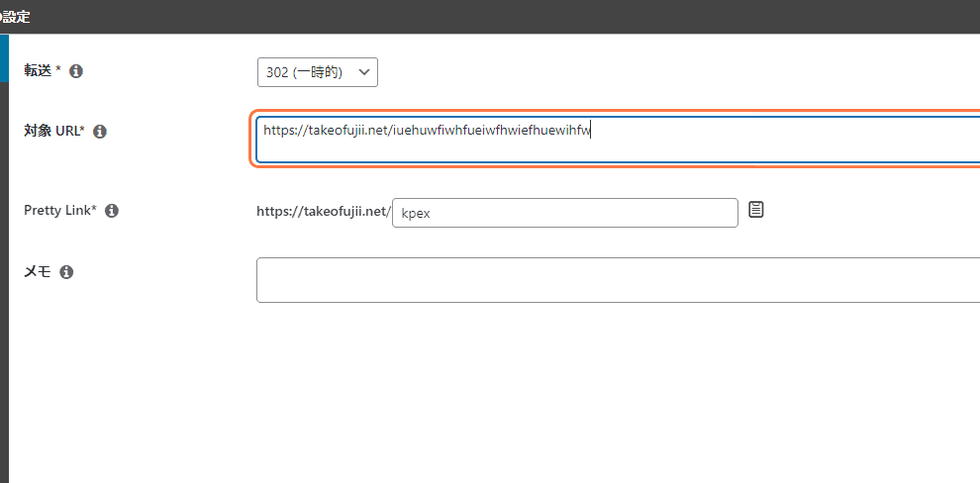This screenshot has width=980, height=483.
Task: Click the bold https://takeofujii.net/ prefix text
Action: [324, 211]
